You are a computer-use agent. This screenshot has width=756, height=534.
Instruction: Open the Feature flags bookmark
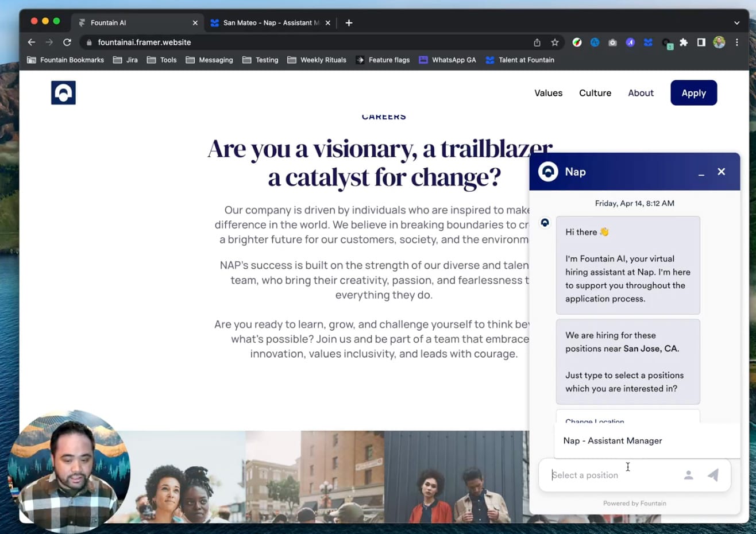383,60
